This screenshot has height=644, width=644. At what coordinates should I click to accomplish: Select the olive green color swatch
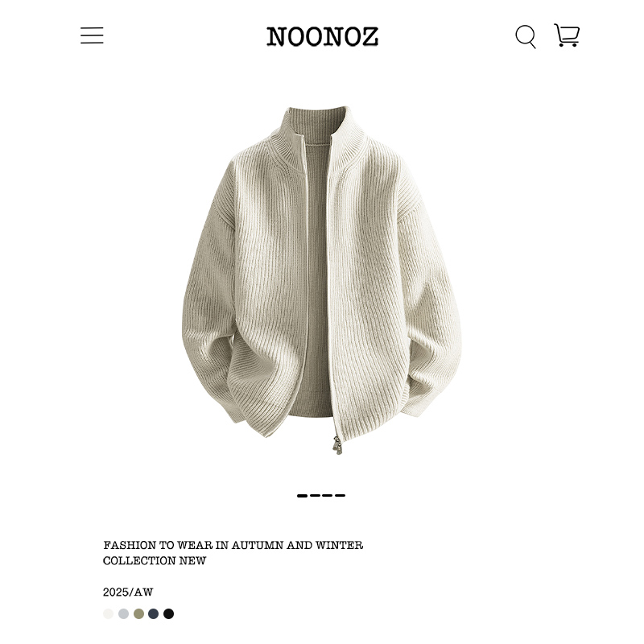click(x=138, y=613)
